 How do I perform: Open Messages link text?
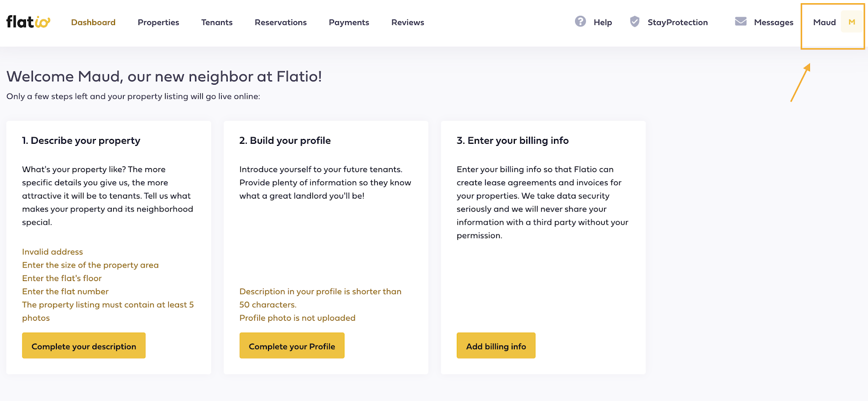coord(774,22)
